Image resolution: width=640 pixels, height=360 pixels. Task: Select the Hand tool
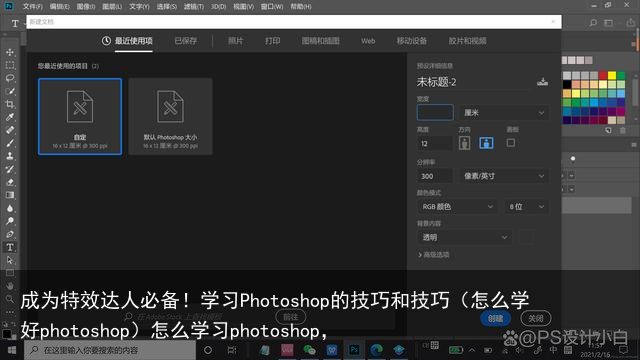[10, 286]
